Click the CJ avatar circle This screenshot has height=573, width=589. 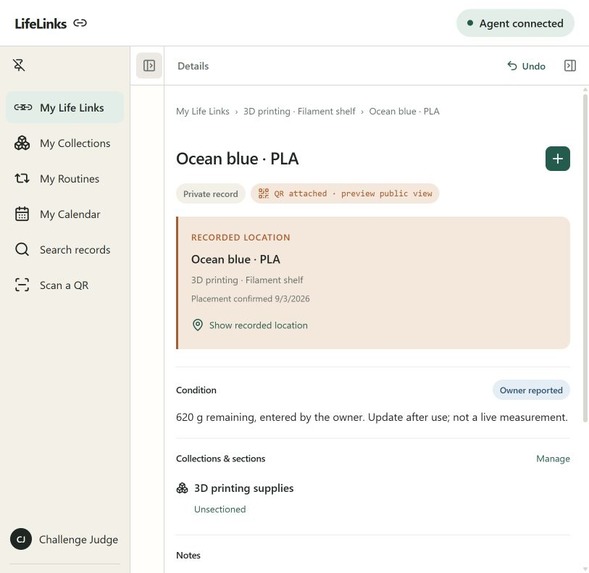[21, 539]
